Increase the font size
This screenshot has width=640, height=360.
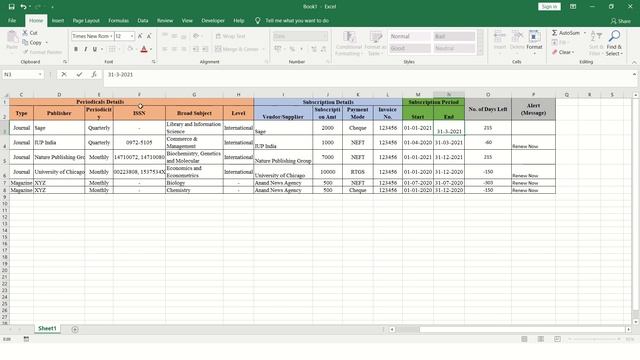pyautogui.click(x=140, y=36)
